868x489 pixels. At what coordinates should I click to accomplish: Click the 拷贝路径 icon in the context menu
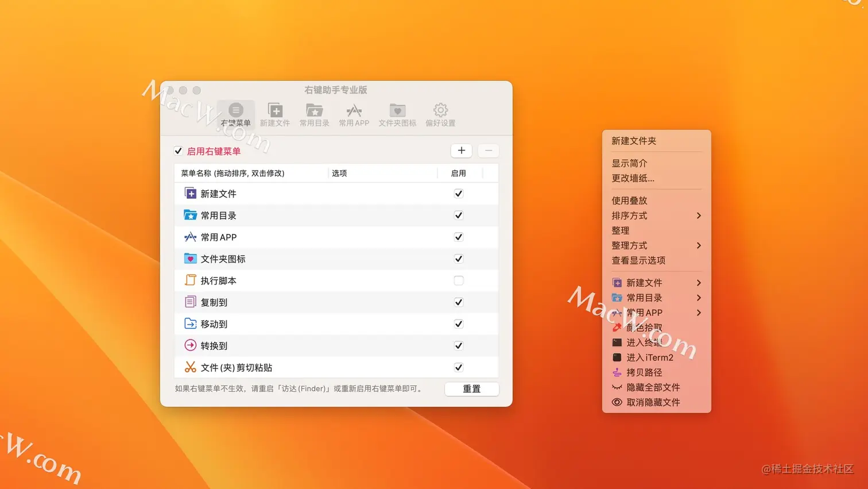click(x=617, y=372)
